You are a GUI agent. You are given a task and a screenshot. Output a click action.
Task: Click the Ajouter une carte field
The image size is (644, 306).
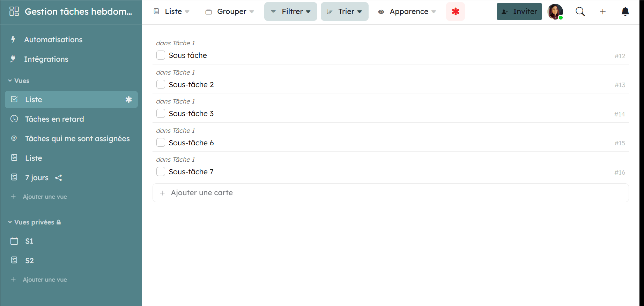coord(390,193)
